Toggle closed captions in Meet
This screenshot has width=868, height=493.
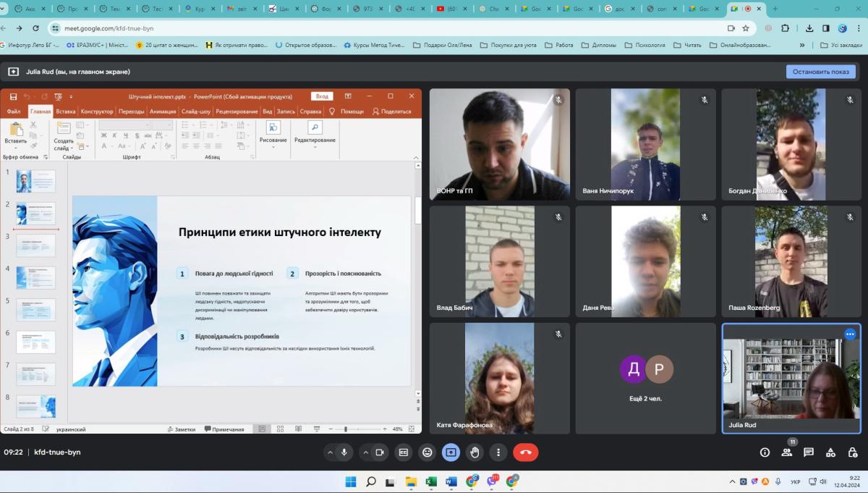[404, 452]
